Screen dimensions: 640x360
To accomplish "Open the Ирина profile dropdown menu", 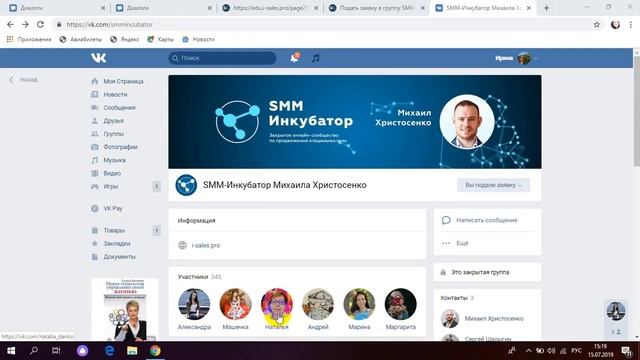I will tap(516, 58).
